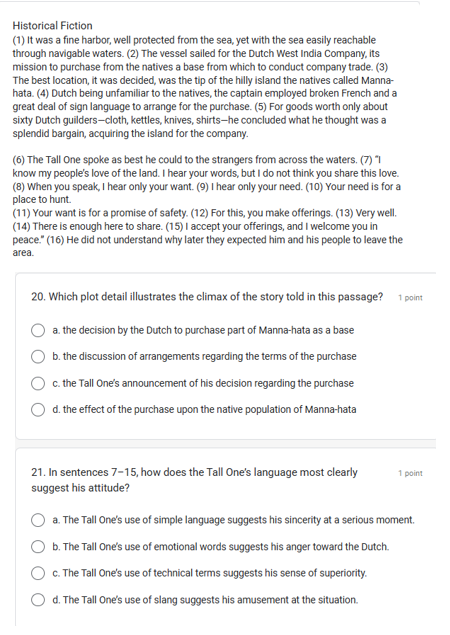Click the first paragraph of the passage
This screenshot has height=635, width=450.
(x=205, y=87)
